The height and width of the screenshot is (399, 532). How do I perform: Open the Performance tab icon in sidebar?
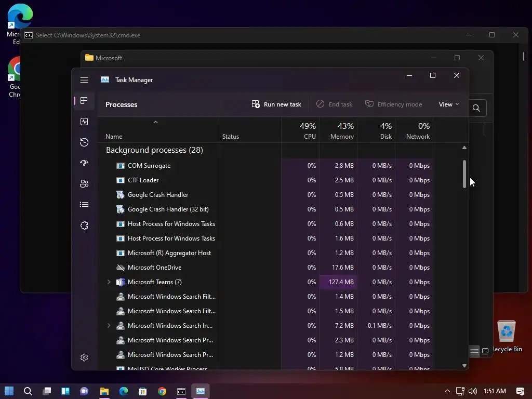pos(84,122)
